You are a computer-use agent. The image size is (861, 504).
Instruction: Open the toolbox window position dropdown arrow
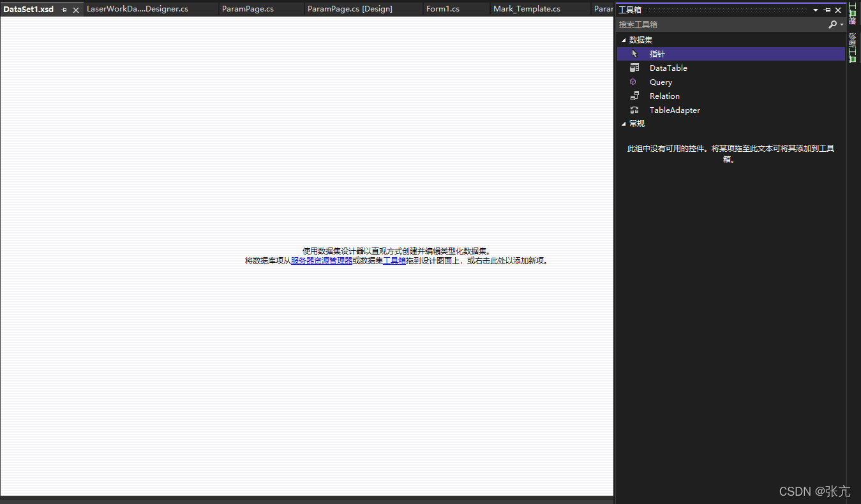pyautogui.click(x=816, y=10)
